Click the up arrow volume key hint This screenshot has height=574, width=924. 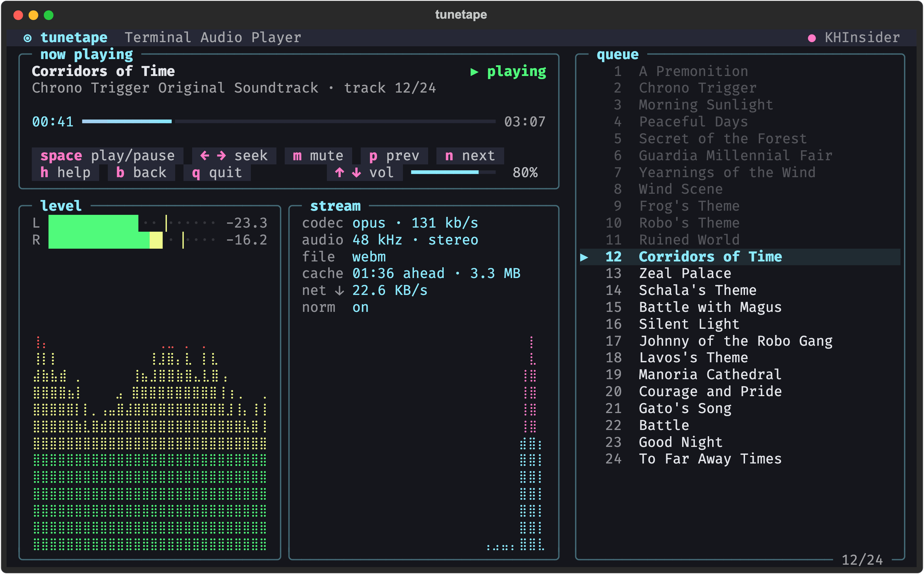pyautogui.click(x=340, y=173)
